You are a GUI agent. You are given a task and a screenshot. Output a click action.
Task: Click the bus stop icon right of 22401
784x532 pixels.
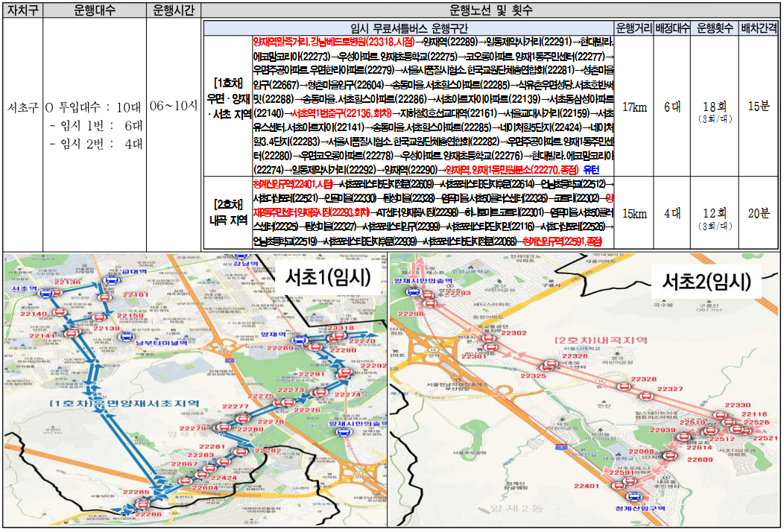coord(619,484)
